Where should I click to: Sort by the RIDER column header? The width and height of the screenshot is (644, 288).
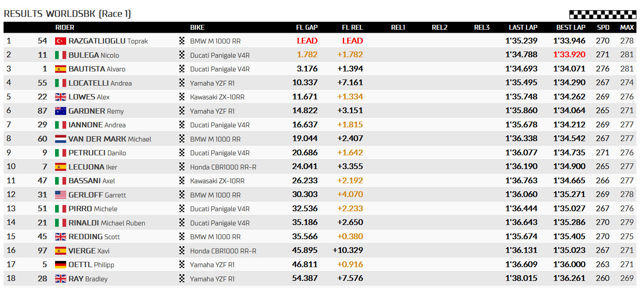[x=65, y=28]
